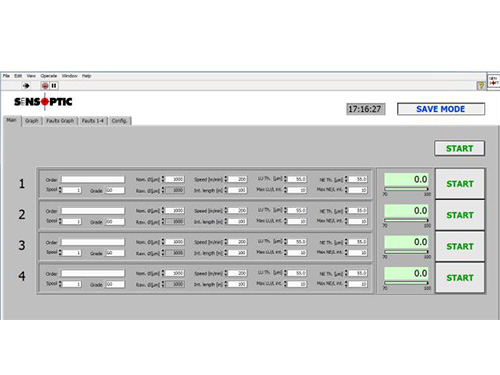Switch to the Faults Graph tab

pos(60,121)
